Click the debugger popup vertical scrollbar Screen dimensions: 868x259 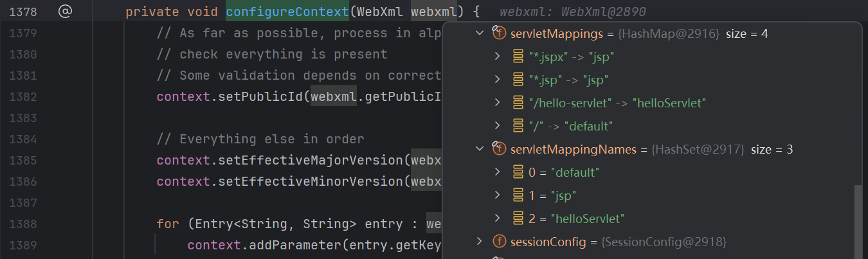(x=855, y=219)
